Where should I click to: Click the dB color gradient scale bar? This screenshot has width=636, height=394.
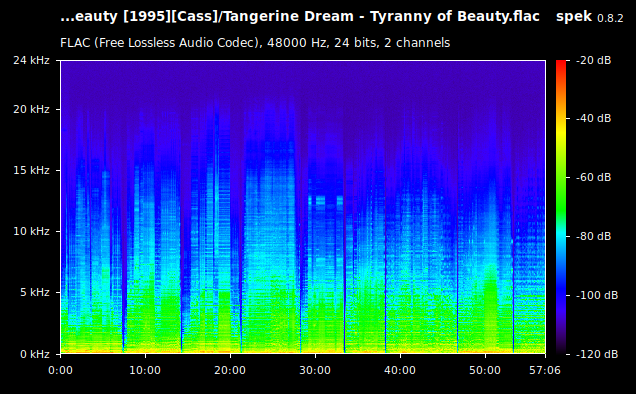[561, 207]
